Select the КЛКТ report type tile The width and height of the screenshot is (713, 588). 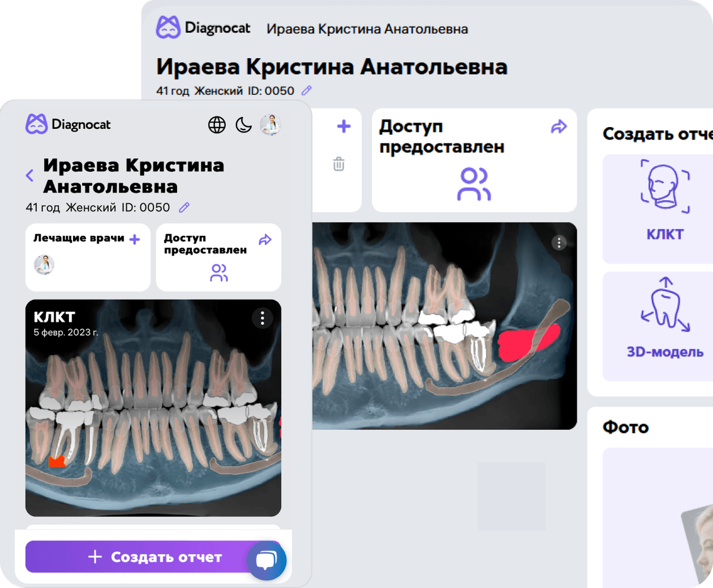point(664,208)
